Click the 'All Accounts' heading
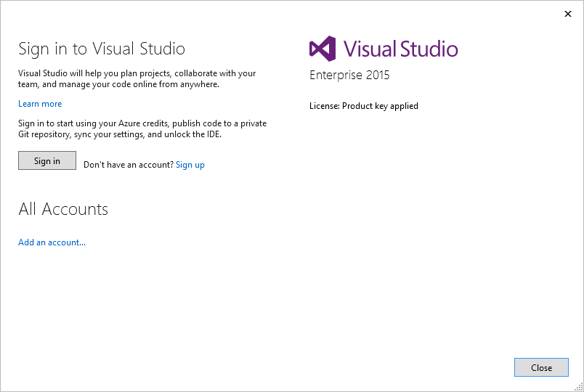 (63, 209)
